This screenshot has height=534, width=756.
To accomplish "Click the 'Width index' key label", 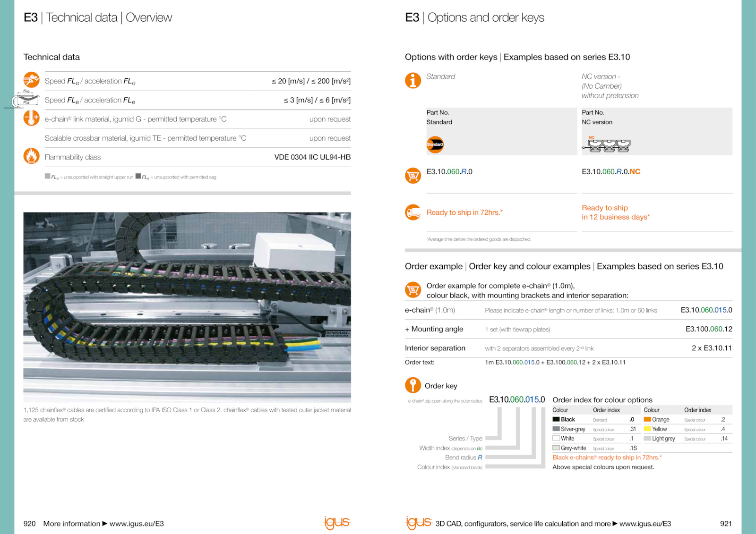I will tap(451, 448).
